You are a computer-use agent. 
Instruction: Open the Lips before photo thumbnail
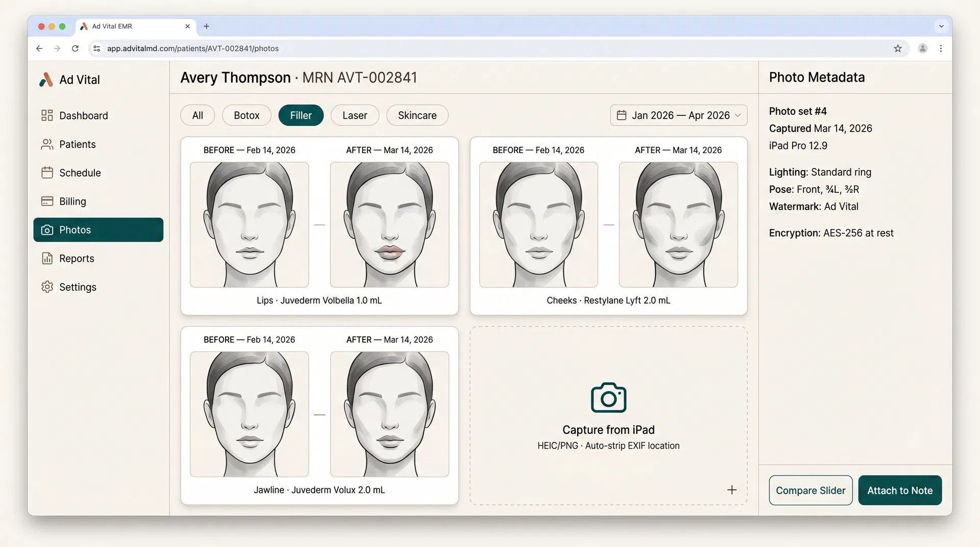pos(249,225)
